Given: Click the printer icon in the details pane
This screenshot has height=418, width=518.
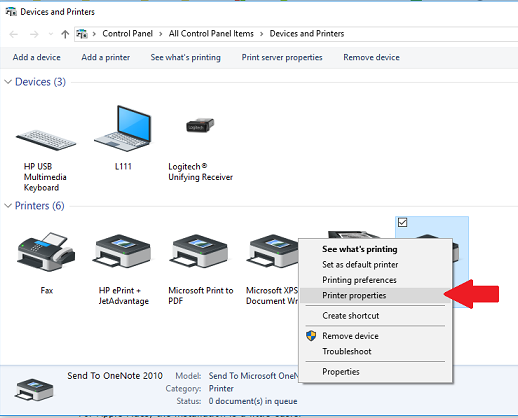Looking at the screenshot, I should [x=34, y=389].
